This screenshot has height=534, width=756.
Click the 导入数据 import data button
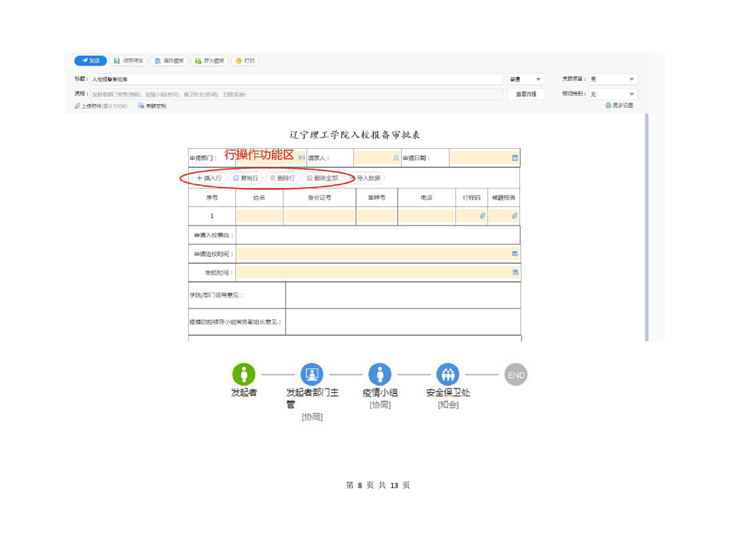[x=365, y=178]
